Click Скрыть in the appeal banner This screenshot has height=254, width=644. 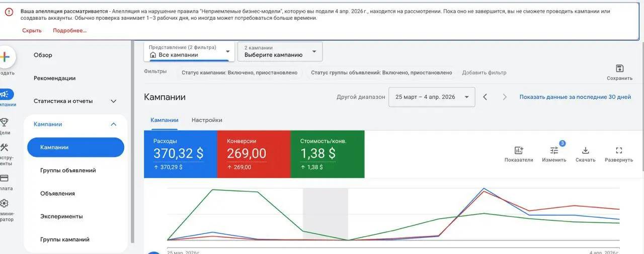pyautogui.click(x=32, y=30)
